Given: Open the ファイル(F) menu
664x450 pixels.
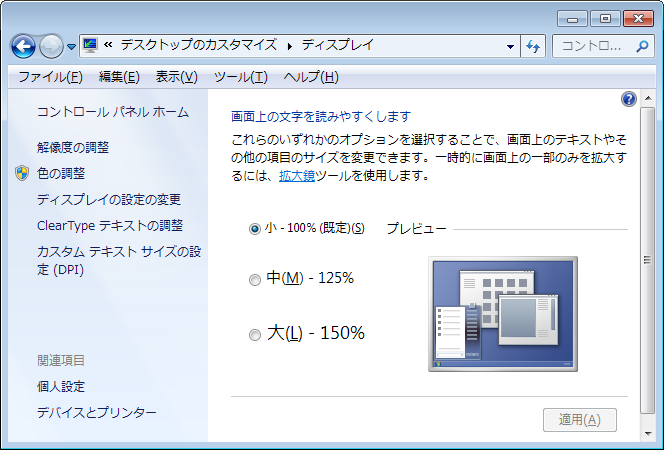Looking at the screenshot, I should 50,77.
